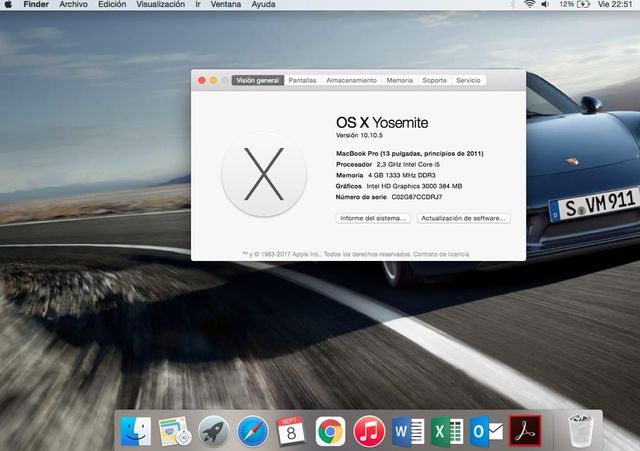Launch Adobe Acrobat from Dock
Screen dimensions: 640x451
(x=525, y=431)
